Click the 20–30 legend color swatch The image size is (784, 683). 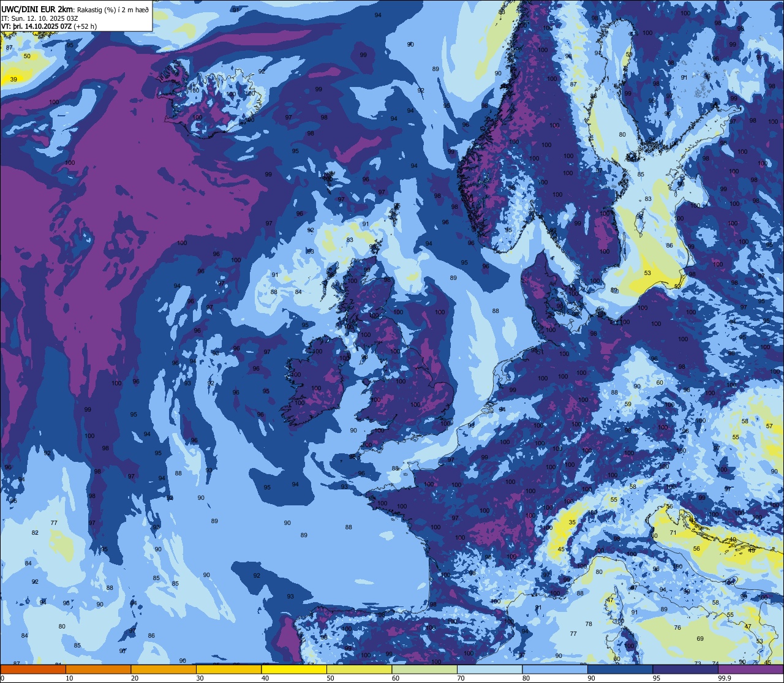(164, 669)
